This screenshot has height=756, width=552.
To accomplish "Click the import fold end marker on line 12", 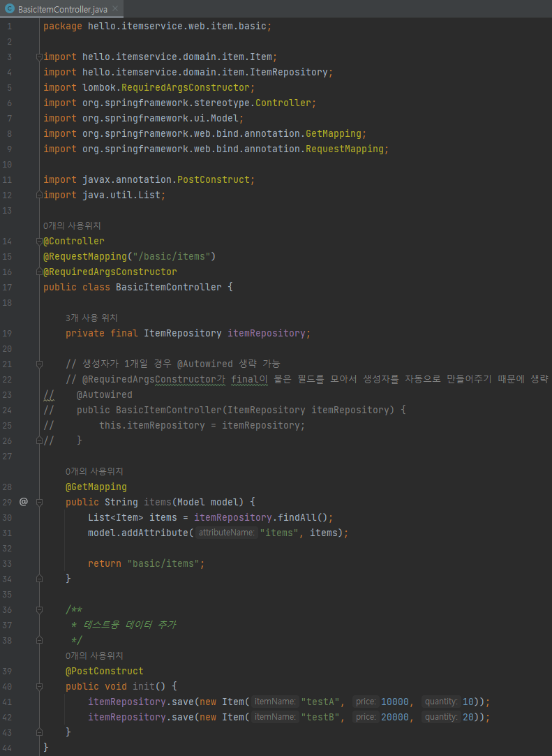I will pos(40,195).
